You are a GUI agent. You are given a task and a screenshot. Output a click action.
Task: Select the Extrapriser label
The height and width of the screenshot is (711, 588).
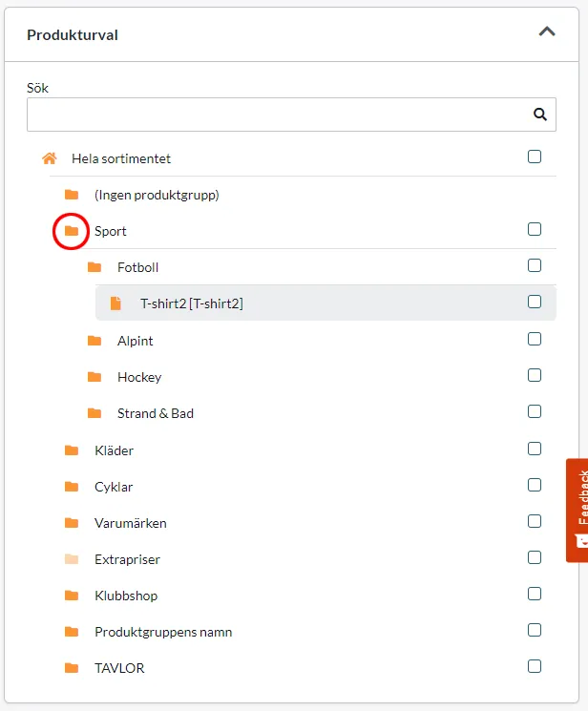128,559
